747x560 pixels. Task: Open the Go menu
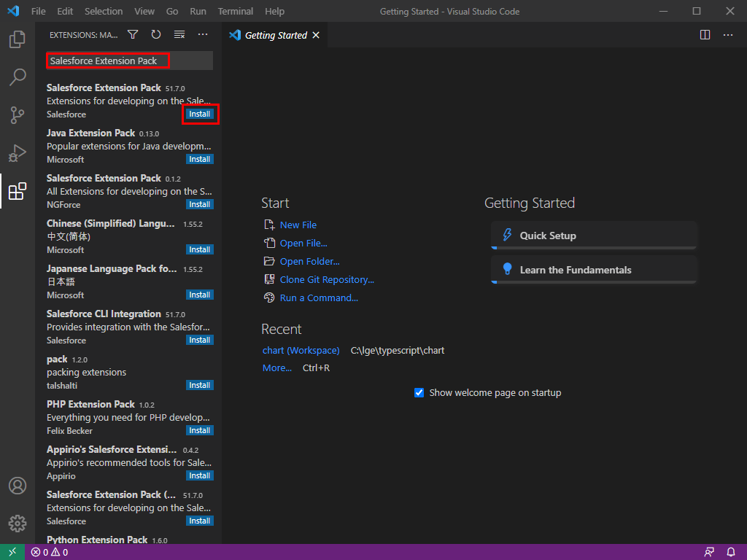tap(172, 12)
